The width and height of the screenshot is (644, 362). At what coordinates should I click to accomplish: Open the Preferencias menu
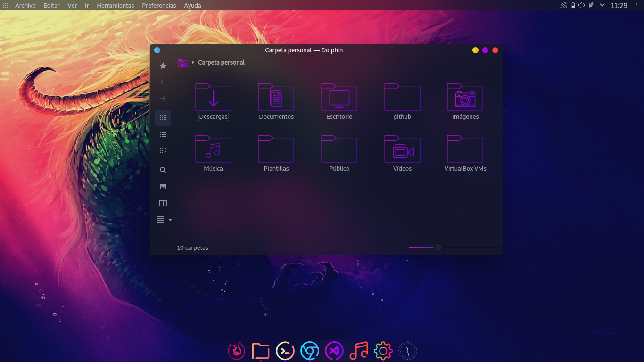(x=159, y=5)
